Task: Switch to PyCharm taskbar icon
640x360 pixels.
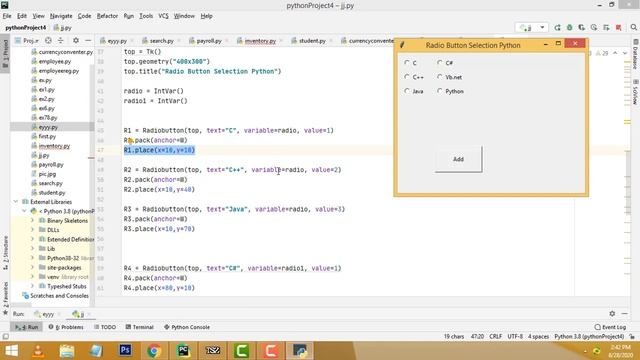Action: tap(183, 351)
